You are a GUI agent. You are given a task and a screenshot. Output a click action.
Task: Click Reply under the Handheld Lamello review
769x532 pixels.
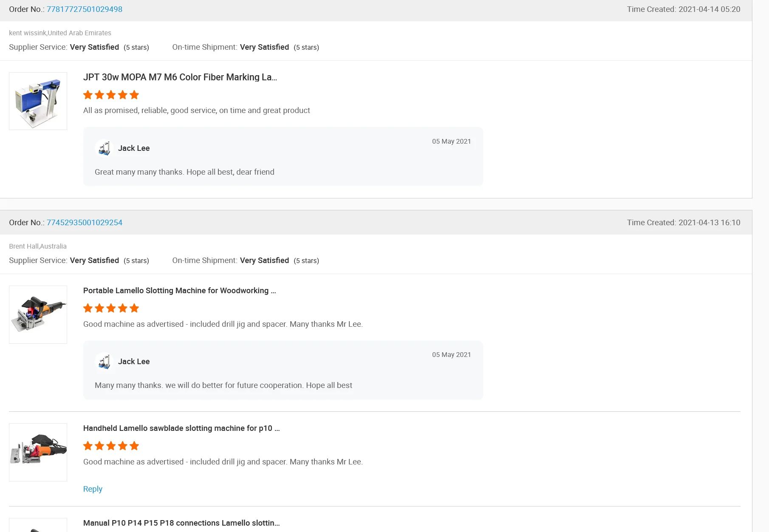pyautogui.click(x=93, y=489)
